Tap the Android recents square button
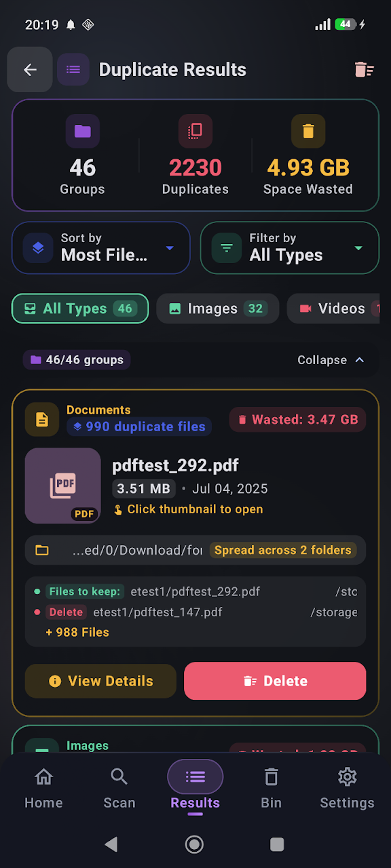The height and width of the screenshot is (868, 391). [x=277, y=844]
